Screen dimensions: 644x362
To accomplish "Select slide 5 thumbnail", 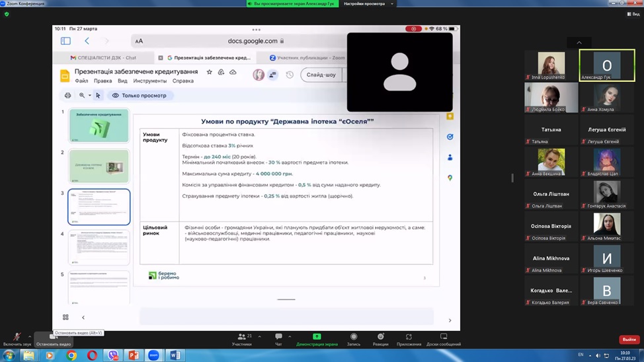I will click(99, 287).
